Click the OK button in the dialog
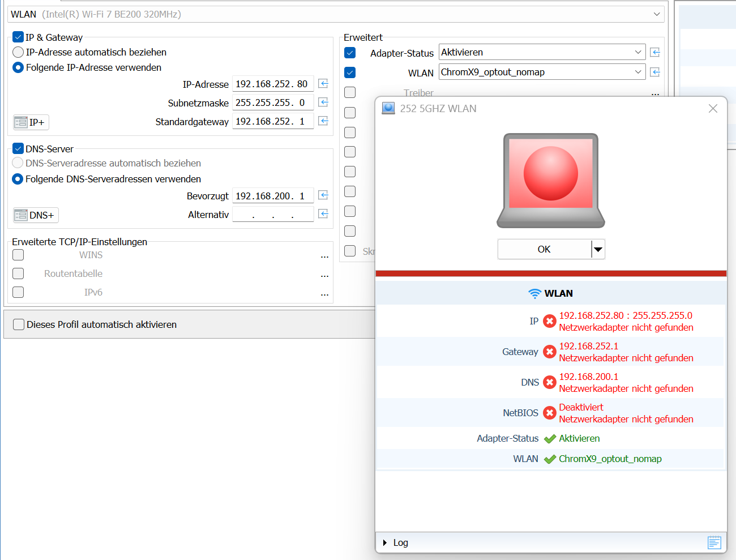Image resolution: width=736 pixels, height=560 pixels. [544, 249]
